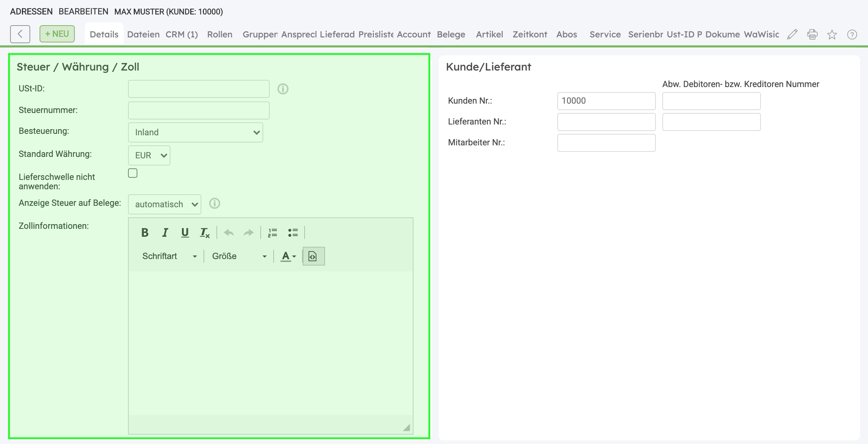868x444 pixels.
Task: Switch to the Dateien tab
Action: pyautogui.click(x=143, y=35)
